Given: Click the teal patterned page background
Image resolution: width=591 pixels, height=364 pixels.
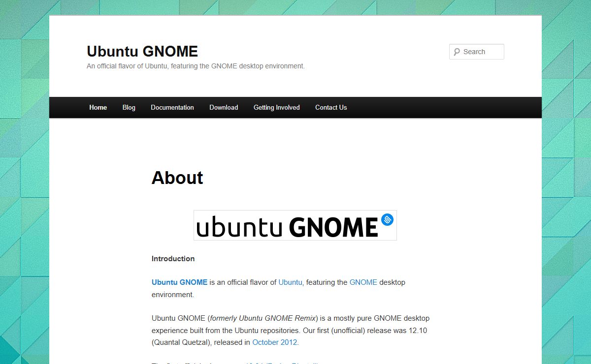Looking at the screenshot, I should pyautogui.click(x=25, y=197).
